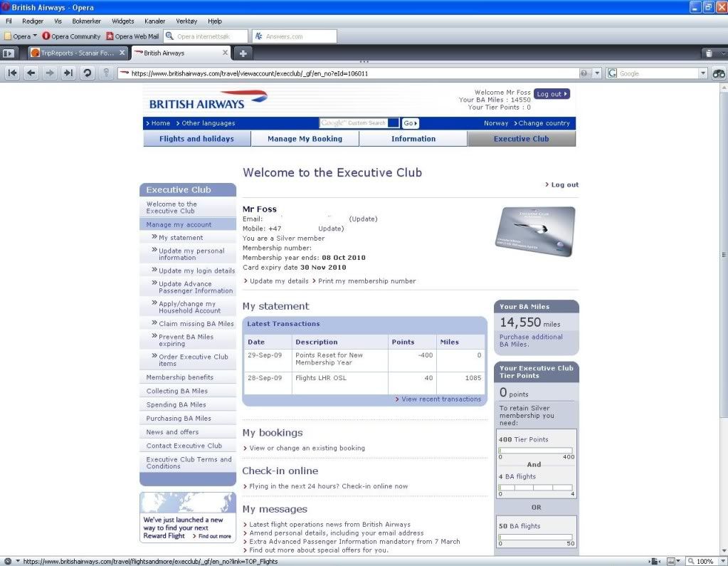This screenshot has width=728, height=566.
Task: Click the Opera Community bookmark
Action: [x=71, y=36]
